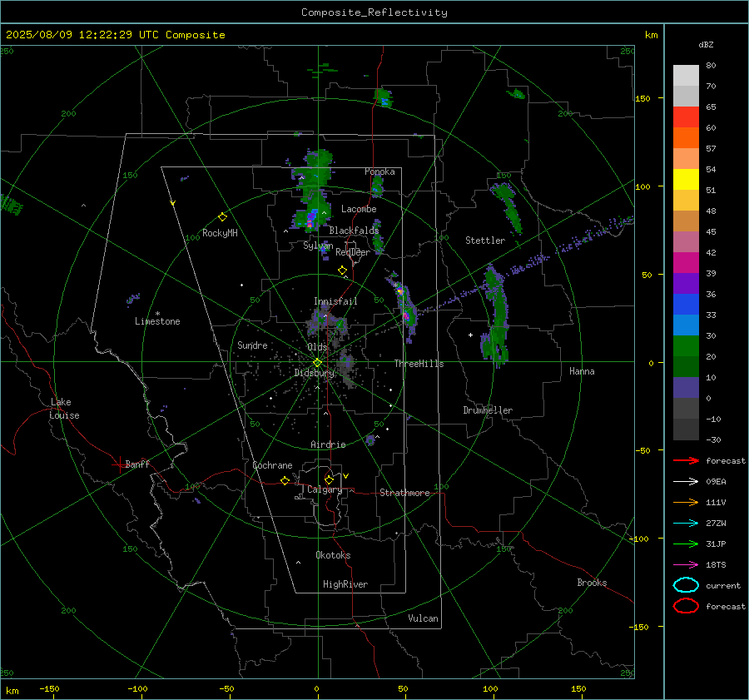
Task: Pick the indigo 0-10 dBZ swatch
Action: pyautogui.click(x=686, y=387)
